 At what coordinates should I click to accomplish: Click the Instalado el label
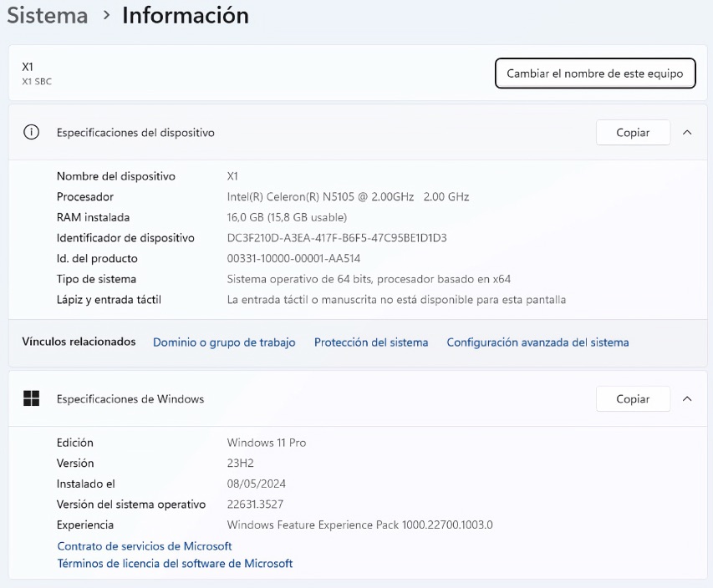coord(86,484)
